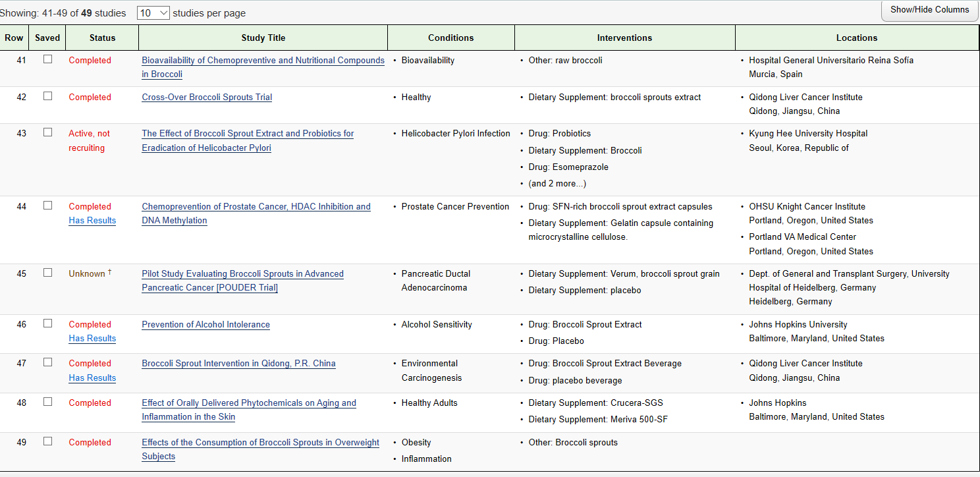
Task: Open the Bioavailability of Chemopreventive Compounds study
Action: [263, 60]
